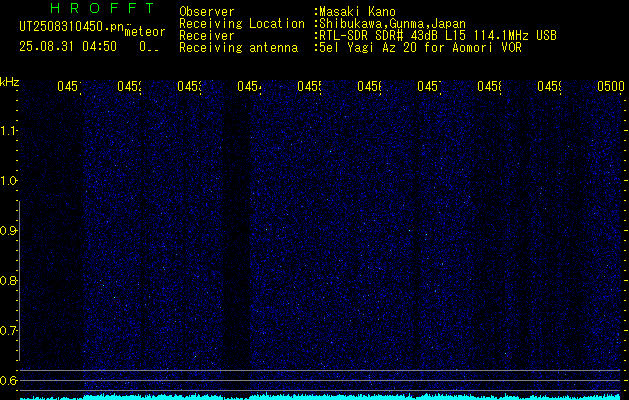
Task: Click the Receiving antenna label
Action: (238, 48)
